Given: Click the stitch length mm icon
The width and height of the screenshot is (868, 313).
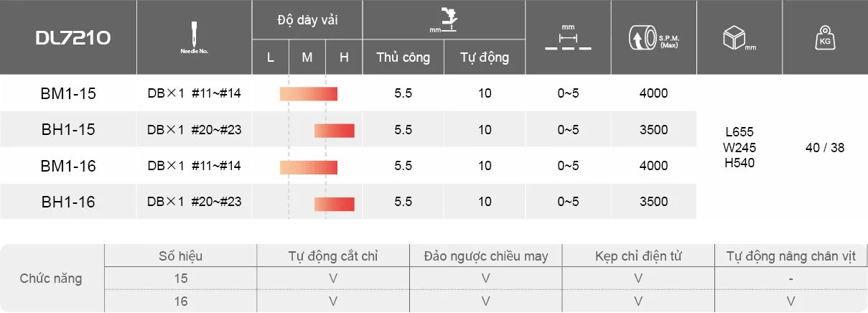Looking at the screenshot, I should [x=568, y=38].
